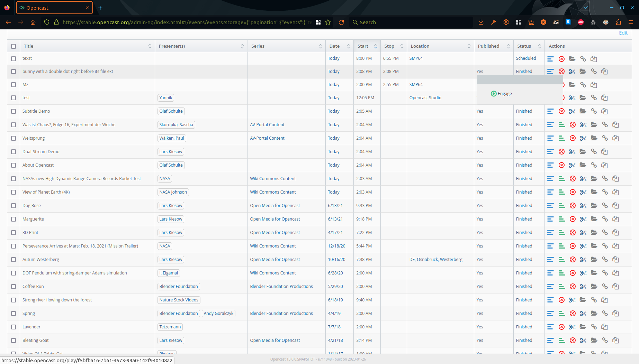Click the Edit link above the table

[623, 33]
